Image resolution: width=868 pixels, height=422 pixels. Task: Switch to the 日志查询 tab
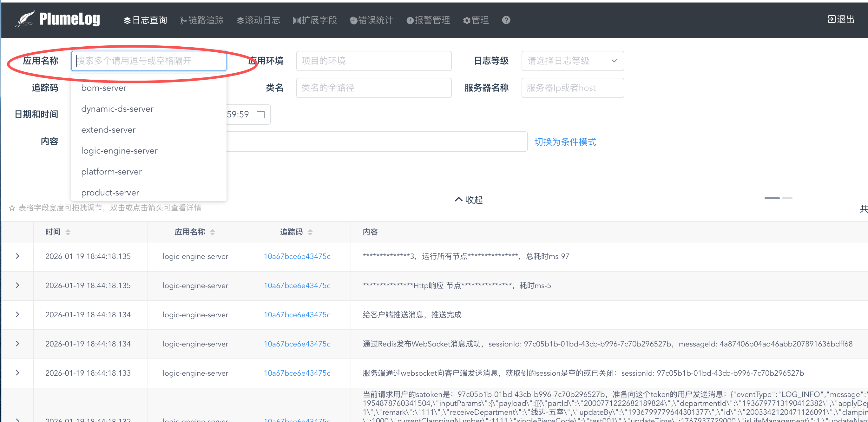(145, 20)
